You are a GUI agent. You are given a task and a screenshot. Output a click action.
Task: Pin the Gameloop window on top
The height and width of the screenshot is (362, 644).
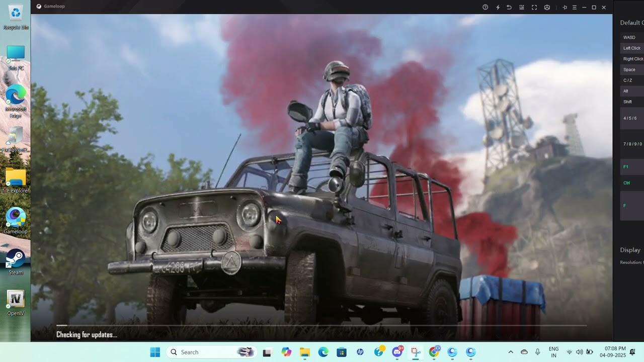(565, 7)
